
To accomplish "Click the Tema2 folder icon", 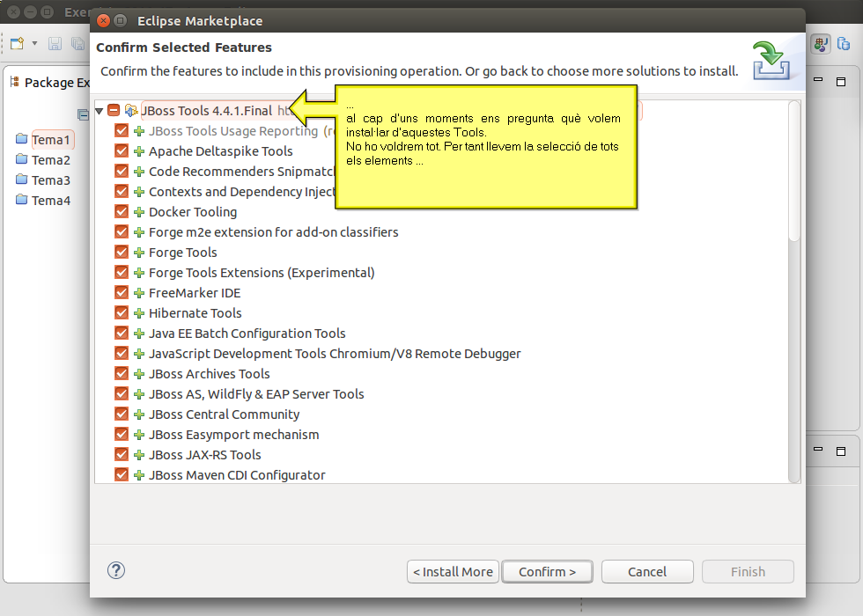I will click(x=21, y=158).
